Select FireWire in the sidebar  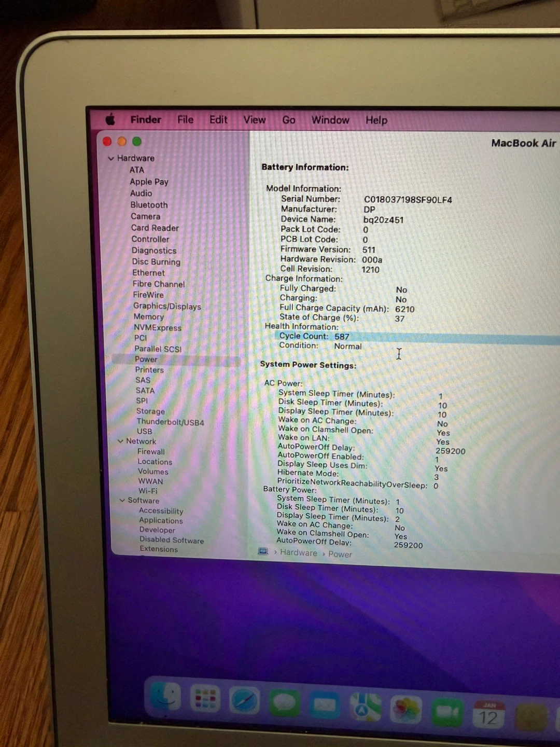click(148, 295)
